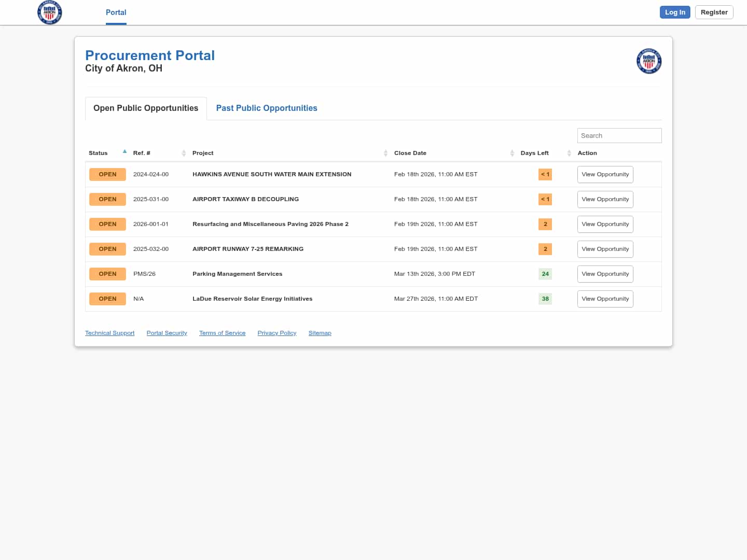Screen dimensions: 747x560
Task: Click the Akron seal beside Procurement Portal title
Action: pos(648,61)
